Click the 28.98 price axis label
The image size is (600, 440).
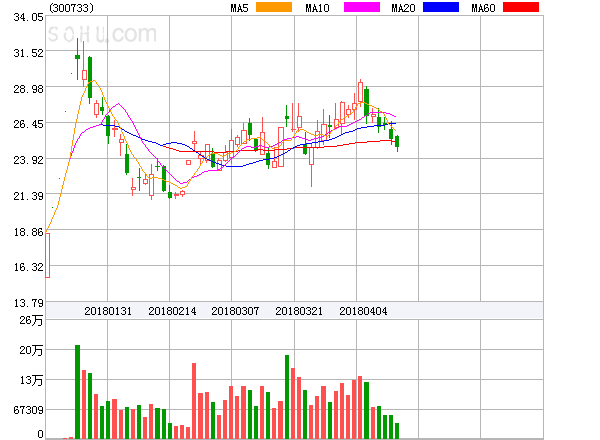[x=28, y=89]
